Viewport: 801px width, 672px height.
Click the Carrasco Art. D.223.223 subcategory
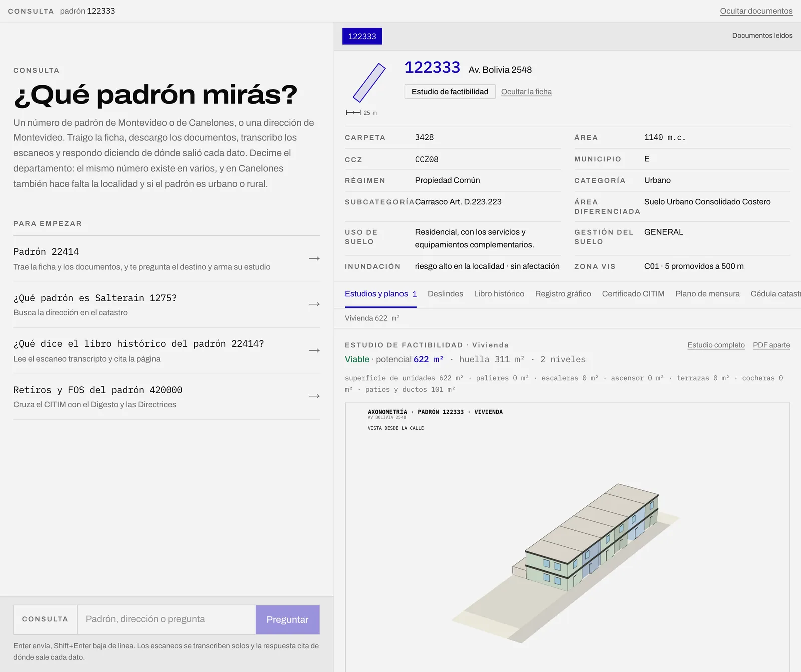pyautogui.click(x=458, y=202)
